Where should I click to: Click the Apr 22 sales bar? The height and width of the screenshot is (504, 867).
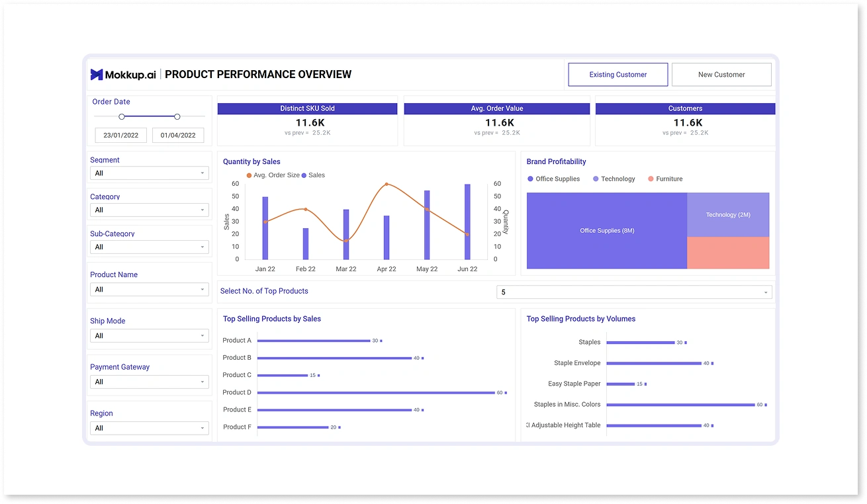tap(387, 237)
